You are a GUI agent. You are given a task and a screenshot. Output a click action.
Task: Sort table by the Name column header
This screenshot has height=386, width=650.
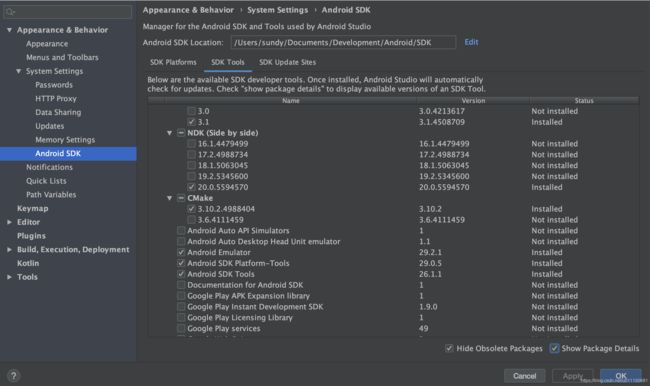click(291, 101)
